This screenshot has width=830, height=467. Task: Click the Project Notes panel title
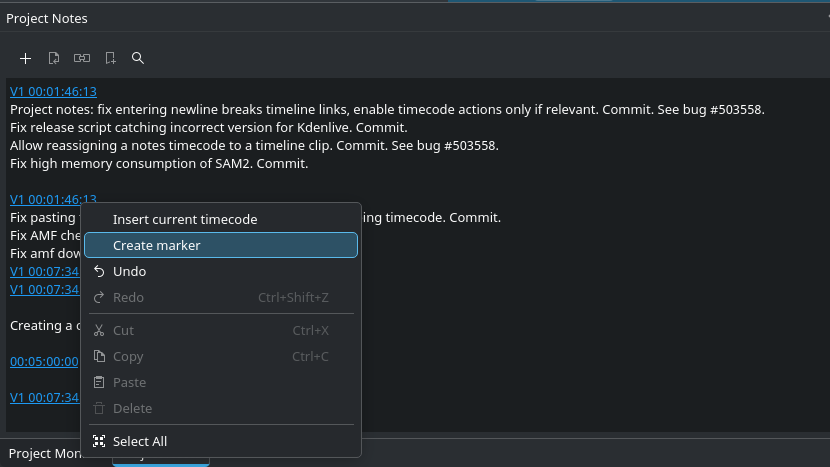tap(47, 18)
